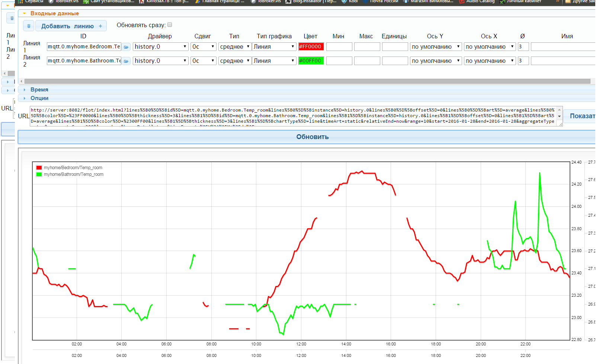This screenshot has width=599, height=364.
Task: Open the Ось X dropdown for Линия 2
Action: click(490, 61)
